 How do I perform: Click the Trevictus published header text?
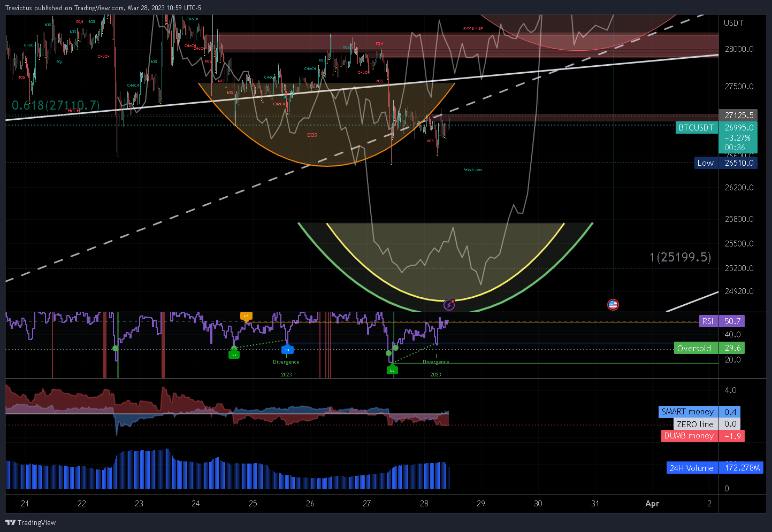pyautogui.click(x=103, y=7)
